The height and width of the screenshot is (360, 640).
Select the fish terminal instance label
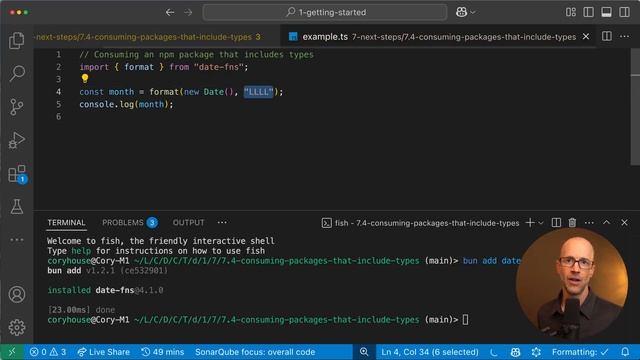tap(420, 223)
